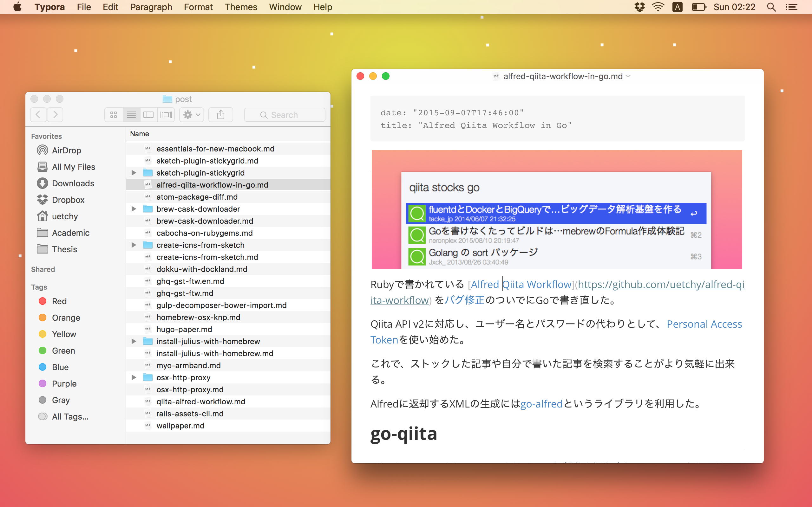Open Spotlight search in the menu bar
The image size is (812, 507).
click(x=771, y=7)
